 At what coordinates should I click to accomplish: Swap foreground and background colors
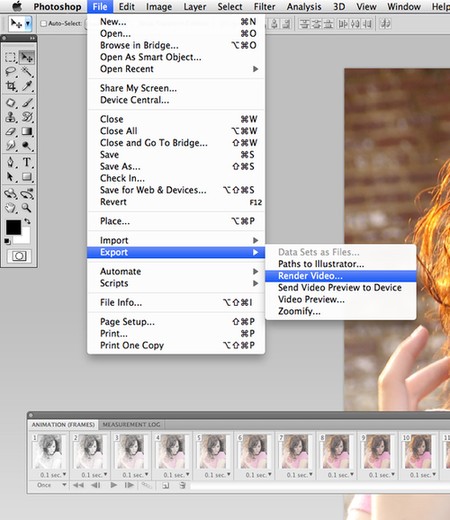(x=27, y=221)
